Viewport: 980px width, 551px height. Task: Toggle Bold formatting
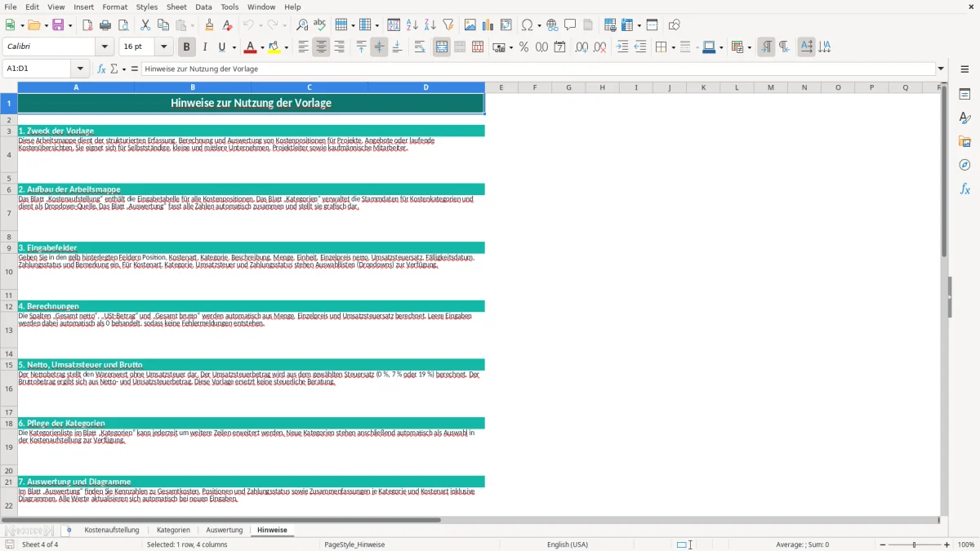187,47
